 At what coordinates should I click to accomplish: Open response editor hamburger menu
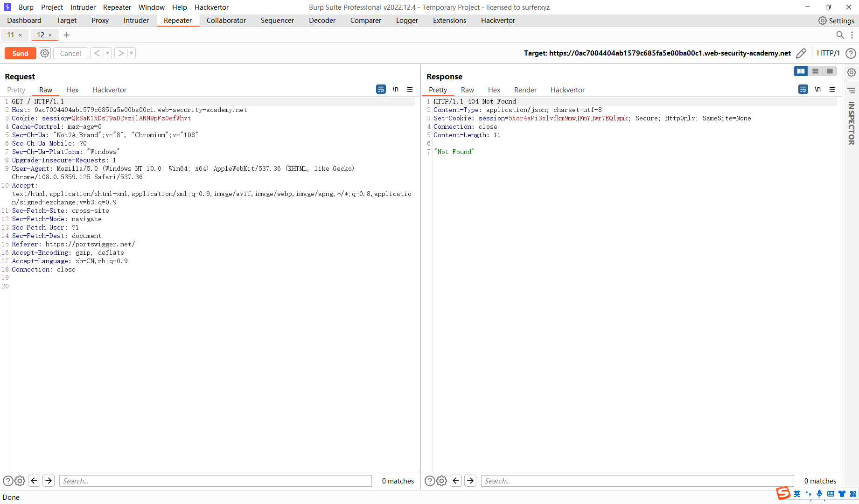832,89
